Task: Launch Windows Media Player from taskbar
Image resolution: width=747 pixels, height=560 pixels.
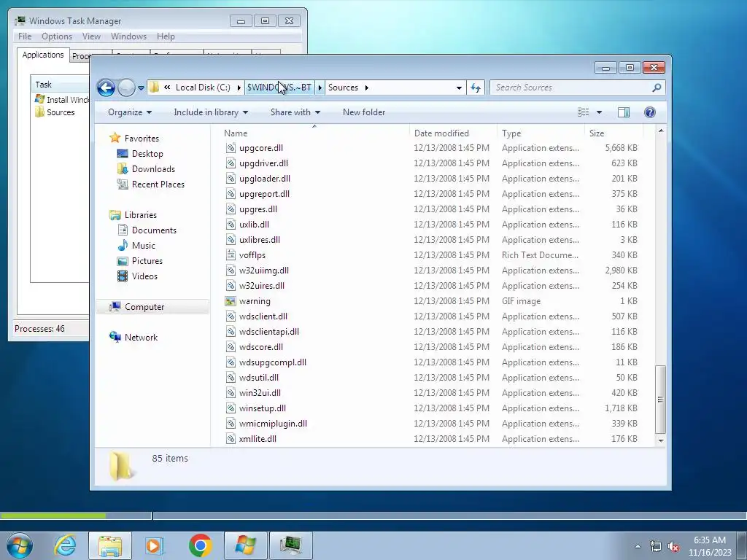Action: coord(155,545)
